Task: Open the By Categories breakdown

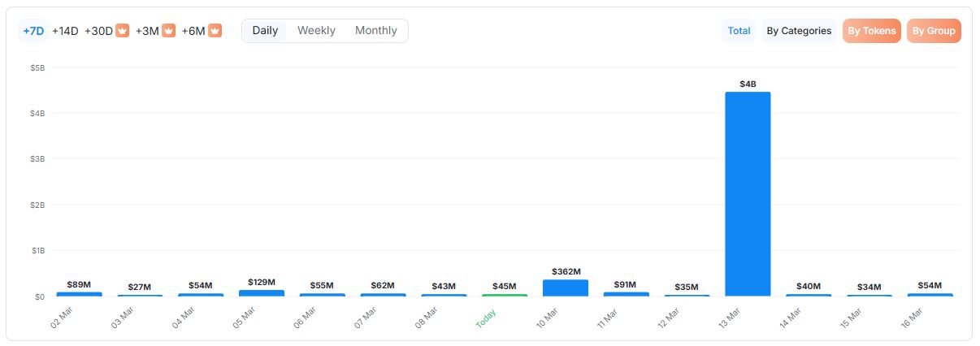Action: pyautogui.click(x=799, y=31)
